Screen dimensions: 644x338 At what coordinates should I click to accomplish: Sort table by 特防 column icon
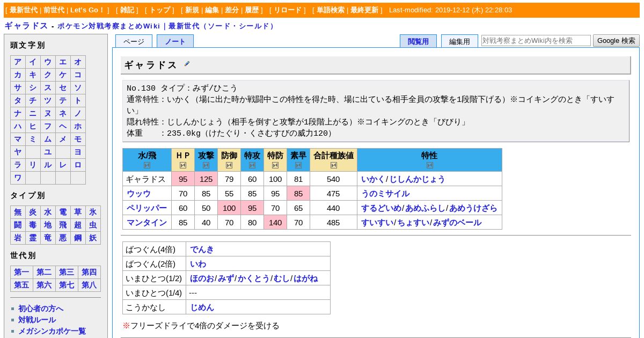pyautogui.click(x=275, y=165)
